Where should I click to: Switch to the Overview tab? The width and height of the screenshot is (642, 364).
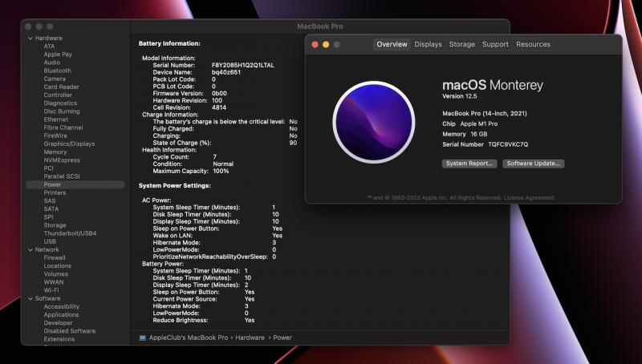[x=392, y=44]
